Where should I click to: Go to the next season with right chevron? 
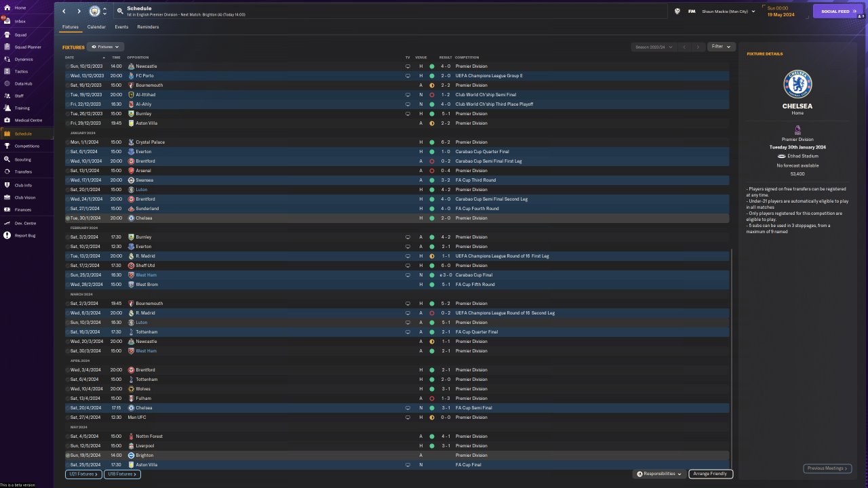tap(698, 47)
